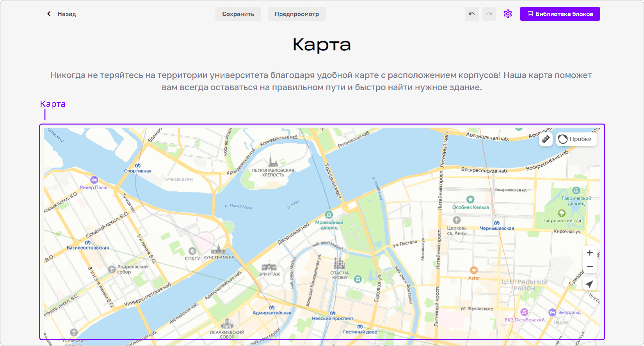
Task: Click the Василеостровская metro icon
Action: click(88, 242)
